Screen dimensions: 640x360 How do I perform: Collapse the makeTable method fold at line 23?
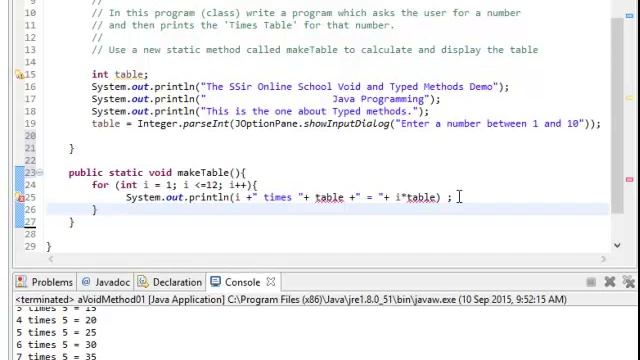pyautogui.click(x=40, y=173)
